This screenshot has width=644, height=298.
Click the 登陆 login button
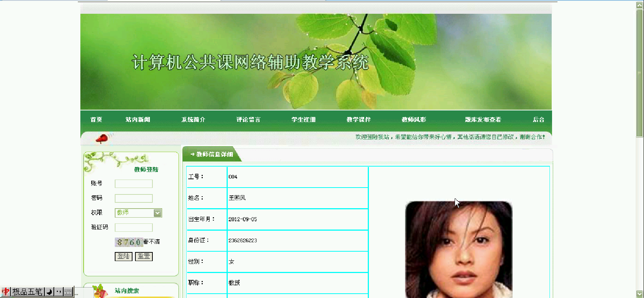(x=123, y=256)
